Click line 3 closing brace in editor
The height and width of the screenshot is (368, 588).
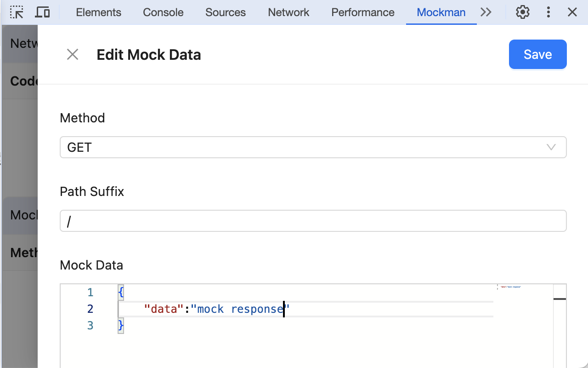coord(121,326)
